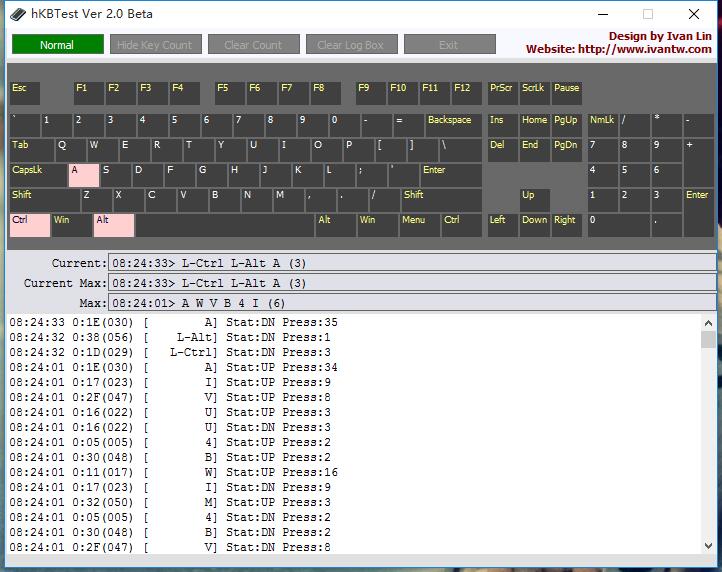This screenshot has height=572, width=722.
Task: Select the F12 key tile
Action: click(466, 93)
